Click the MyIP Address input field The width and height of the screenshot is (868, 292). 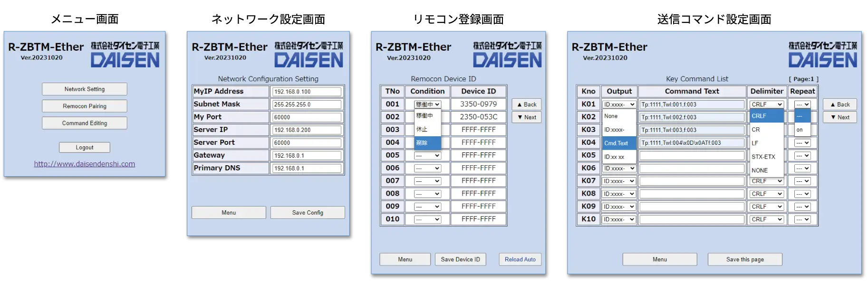click(x=307, y=92)
